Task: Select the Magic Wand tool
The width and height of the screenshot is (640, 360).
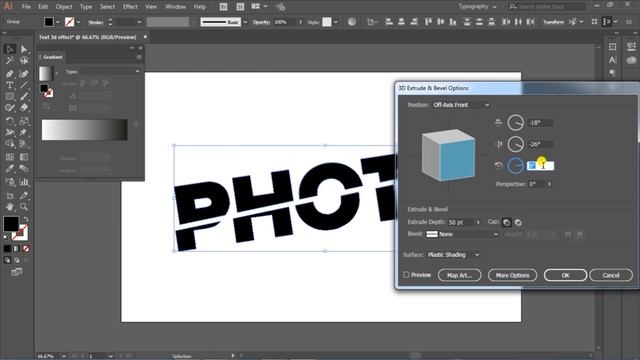Action: pyautogui.click(x=10, y=61)
